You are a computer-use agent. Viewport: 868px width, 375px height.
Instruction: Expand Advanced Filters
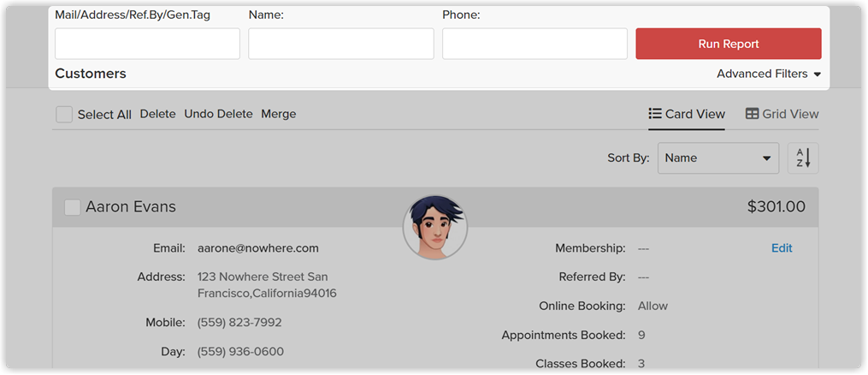point(768,74)
